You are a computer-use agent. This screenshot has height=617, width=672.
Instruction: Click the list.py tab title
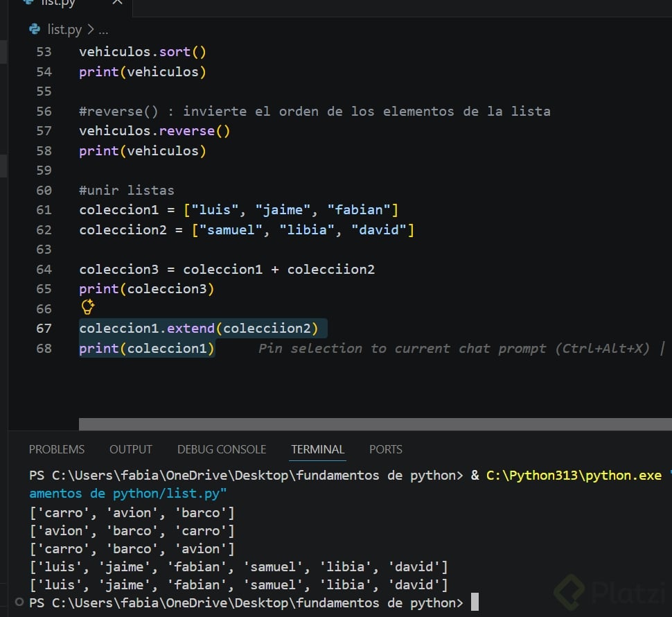(59, 3)
